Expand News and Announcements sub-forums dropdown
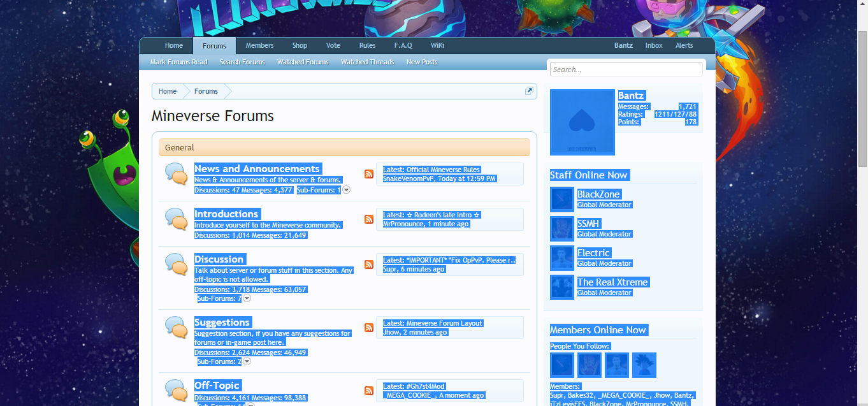 click(x=347, y=190)
